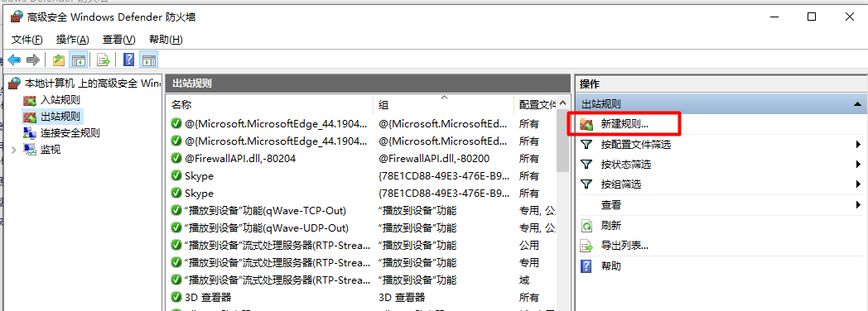This screenshot has height=311, width=868.
Task: Open the 帮助(H) menu
Action: point(166,40)
